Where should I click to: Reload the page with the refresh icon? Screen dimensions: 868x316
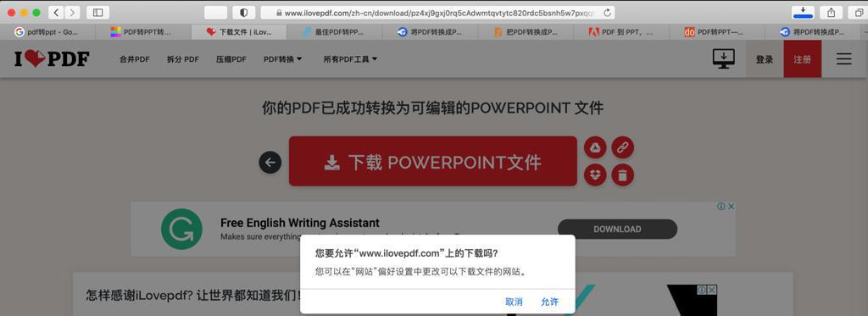point(607,13)
